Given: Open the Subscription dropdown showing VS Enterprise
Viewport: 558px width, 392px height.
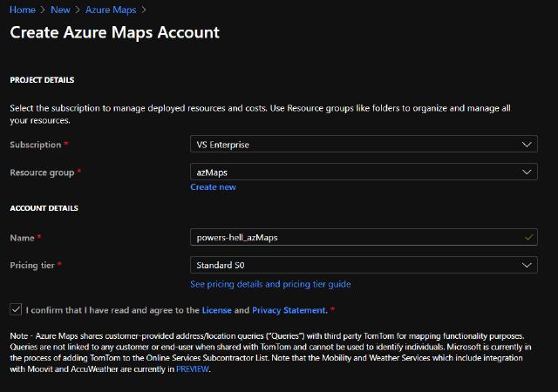Looking at the screenshot, I should [364, 145].
